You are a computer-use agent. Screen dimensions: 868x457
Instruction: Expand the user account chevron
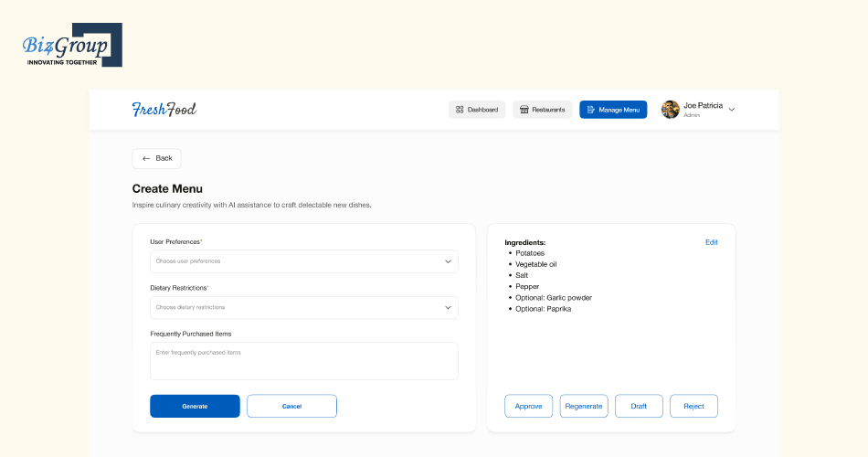coord(732,110)
